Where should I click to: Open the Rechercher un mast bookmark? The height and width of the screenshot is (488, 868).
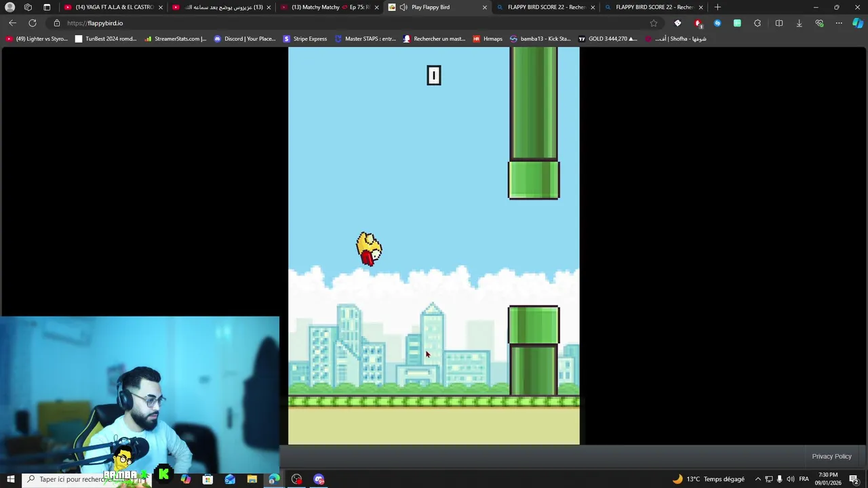434,39
